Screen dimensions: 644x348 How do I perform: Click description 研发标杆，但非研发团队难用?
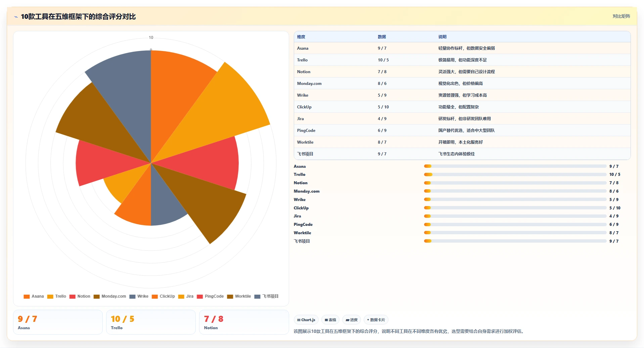click(464, 119)
